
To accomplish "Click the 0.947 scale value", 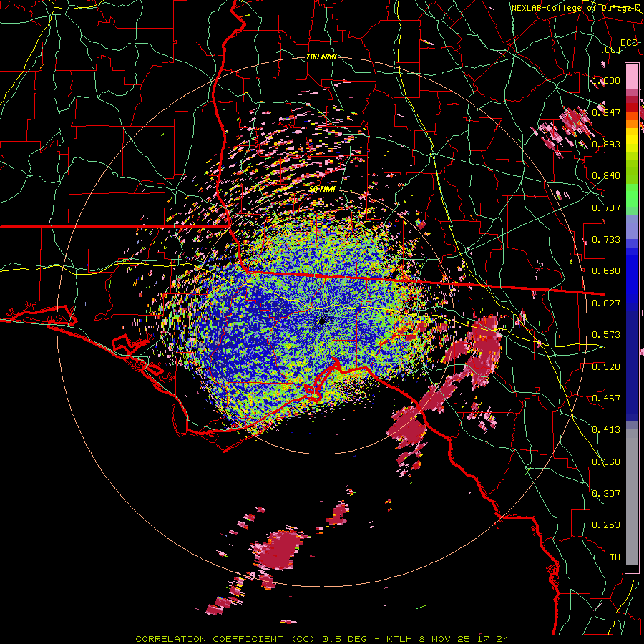I will pyautogui.click(x=606, y=112).
